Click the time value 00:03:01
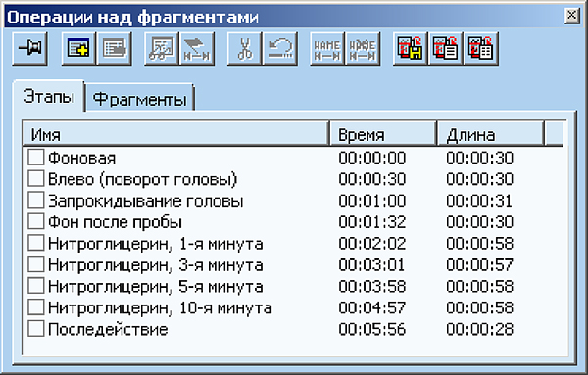The image size is (588, 375). coord(372,265)
